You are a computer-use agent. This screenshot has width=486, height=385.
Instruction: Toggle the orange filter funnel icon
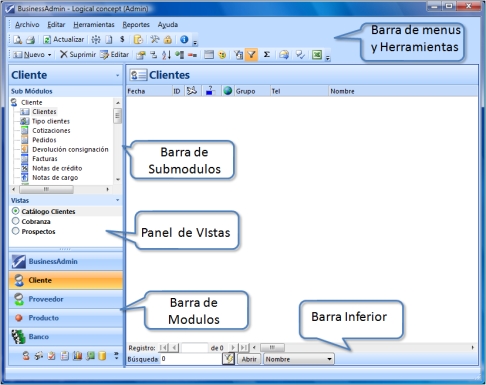tap(252, 54)
